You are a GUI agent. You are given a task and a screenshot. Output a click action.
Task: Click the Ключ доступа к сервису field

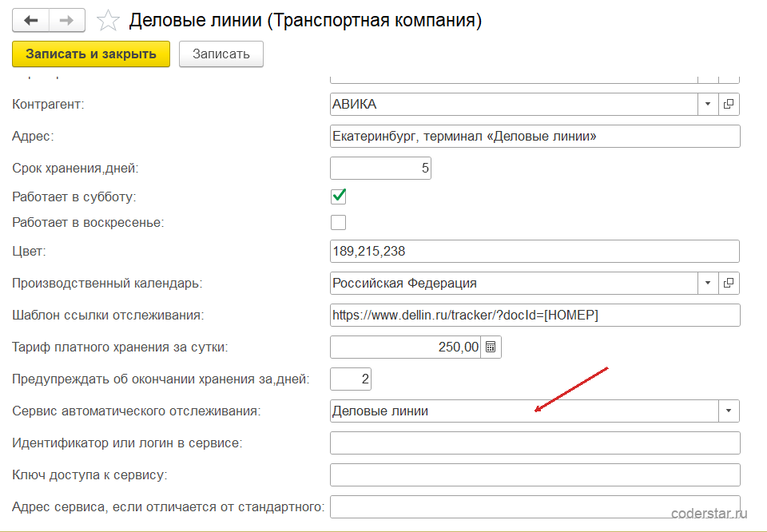(x=535, y=474)
